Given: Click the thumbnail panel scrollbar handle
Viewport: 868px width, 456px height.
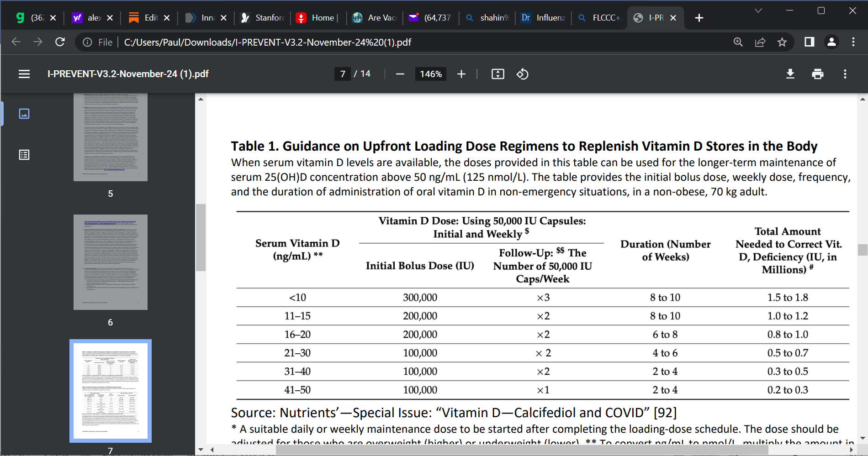Looking at the screenshot, I should click(x=201, y=237).
